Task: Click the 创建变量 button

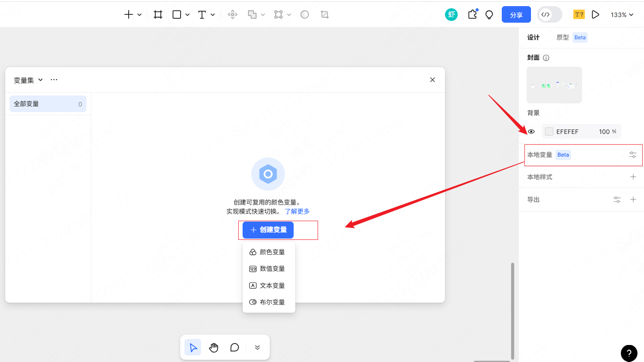Action: pyautogui.click(x=268, y=230)
